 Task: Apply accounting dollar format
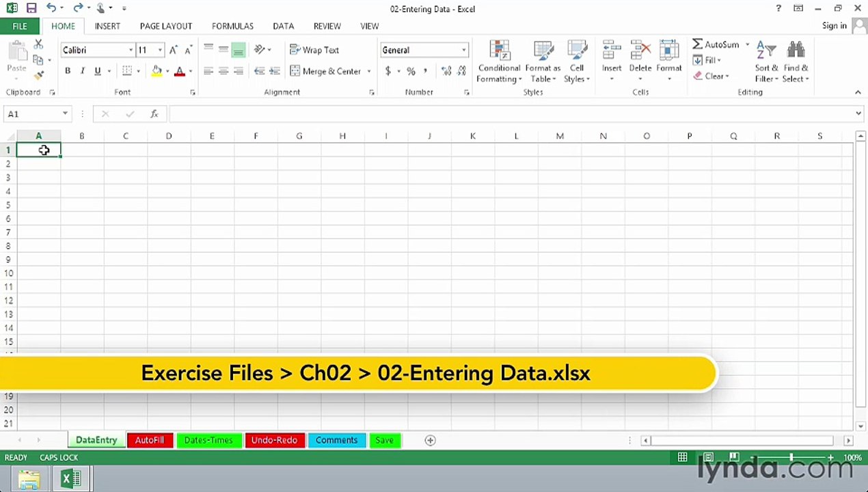(388, 71)
